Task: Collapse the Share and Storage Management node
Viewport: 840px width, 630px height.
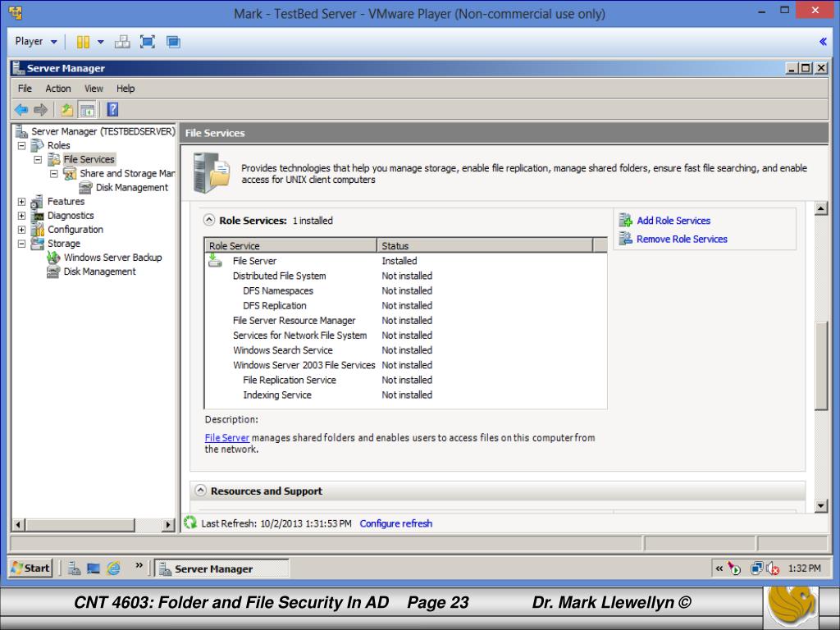Action: [53, 174]
